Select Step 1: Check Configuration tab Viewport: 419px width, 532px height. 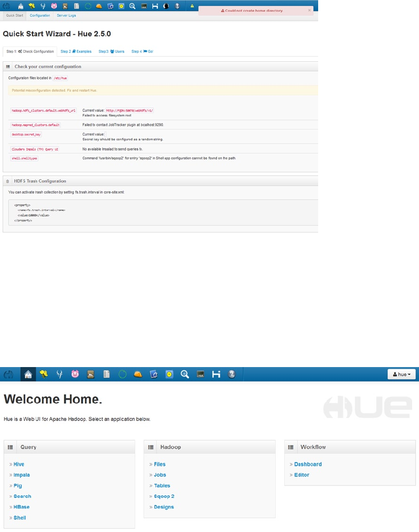coord(30,51)
